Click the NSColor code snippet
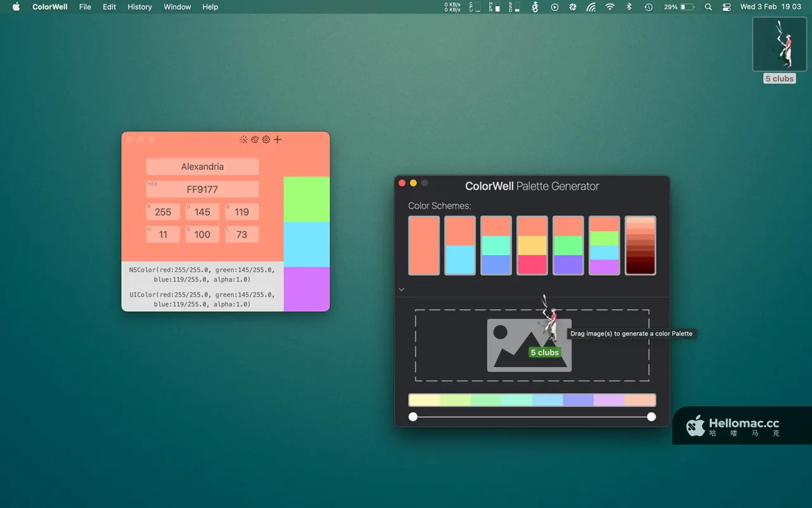 click(x=202, y=274)
